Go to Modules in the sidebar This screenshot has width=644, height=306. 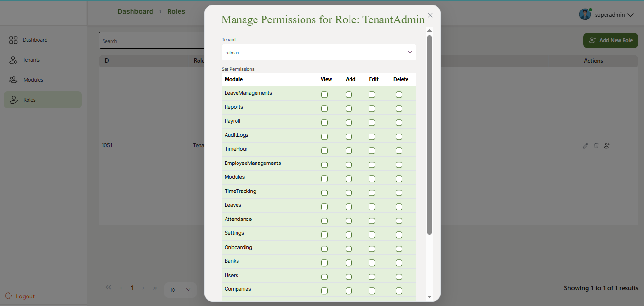(33, 80)
